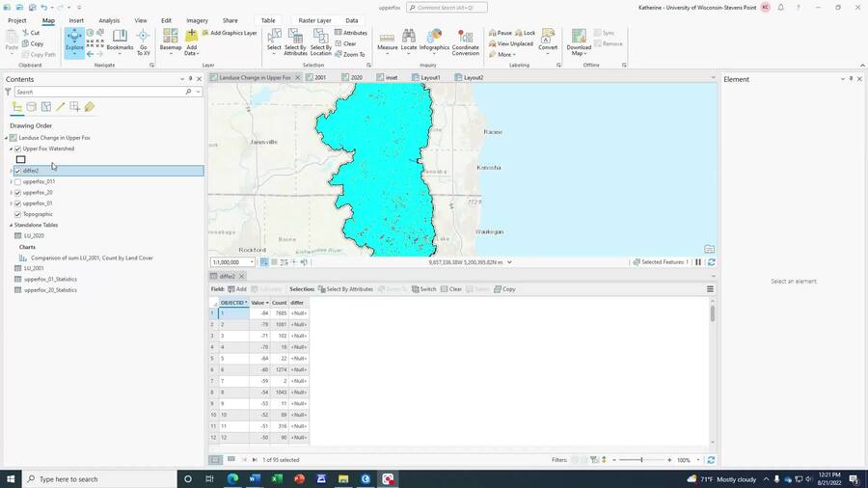Open Go To XY tool
868x488 pixels.
click(x=144, y=42)
